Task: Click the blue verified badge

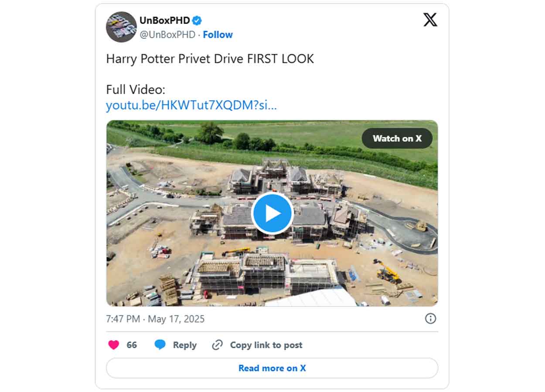Action: (197, 20)
